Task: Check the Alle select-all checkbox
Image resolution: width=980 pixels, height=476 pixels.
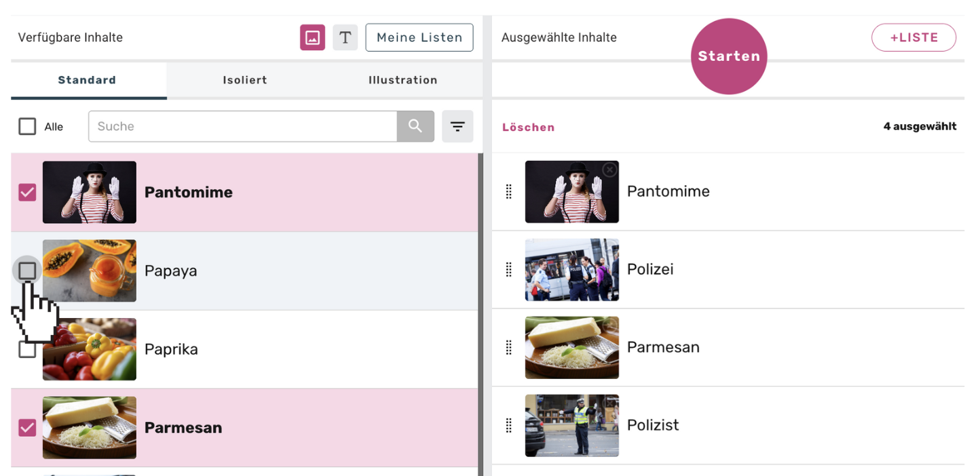Action: coord(27,126)
